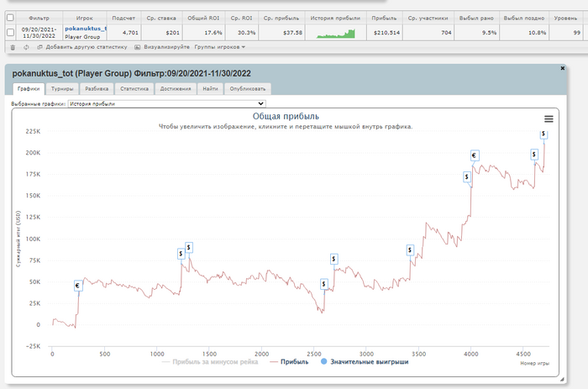Screen dimensions: 588x389
Task: Toggle the select-all checkbox in table header
Action: tap(10, 18)
